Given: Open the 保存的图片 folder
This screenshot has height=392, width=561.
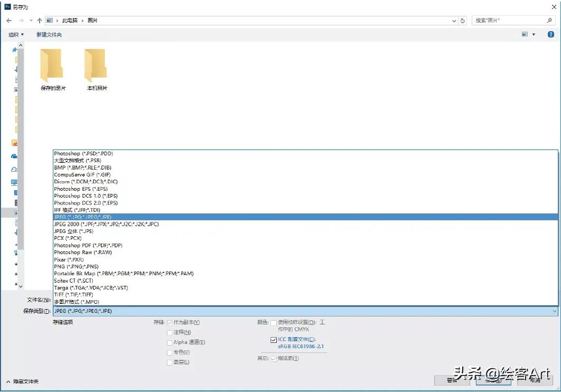Looking at the screenshot, I should pyautogui.click(x=53, y=70).
